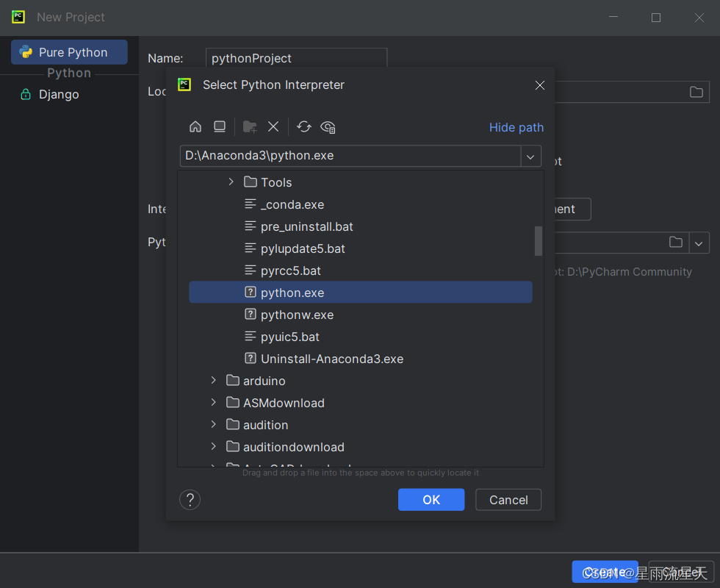Viewport: 720px width, 588px height.
Task: Select _conda.exe file
Action: click(x=361, y=204)
